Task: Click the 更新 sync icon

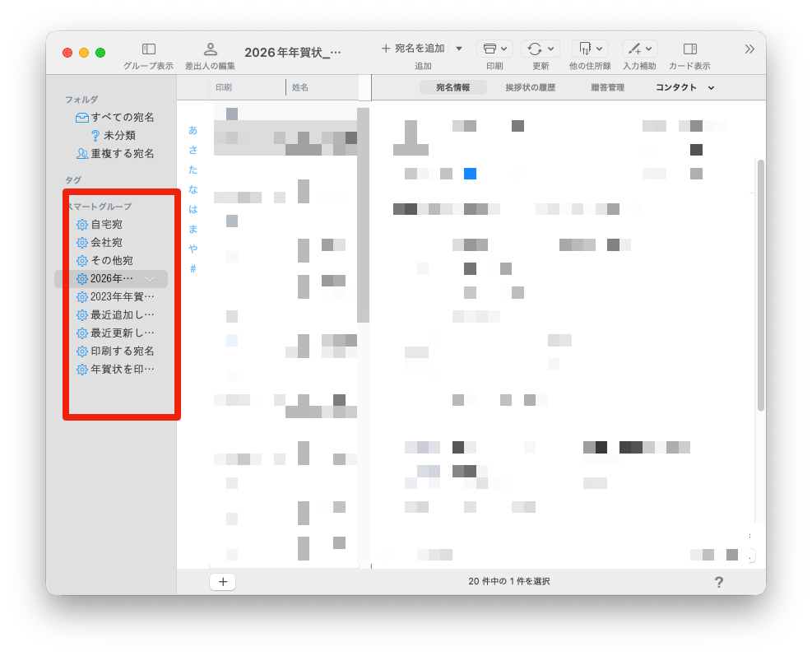Action: tap(536, 49)
